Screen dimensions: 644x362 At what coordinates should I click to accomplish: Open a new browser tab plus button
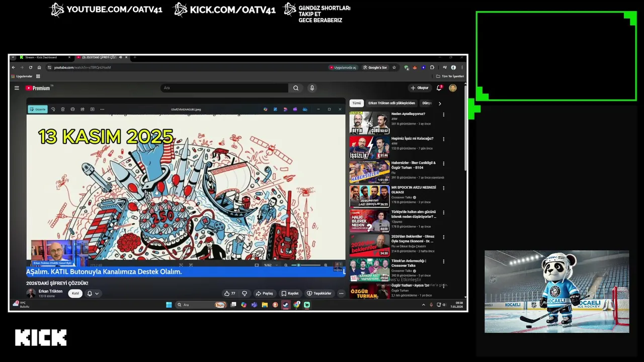(x=135, y=57)
